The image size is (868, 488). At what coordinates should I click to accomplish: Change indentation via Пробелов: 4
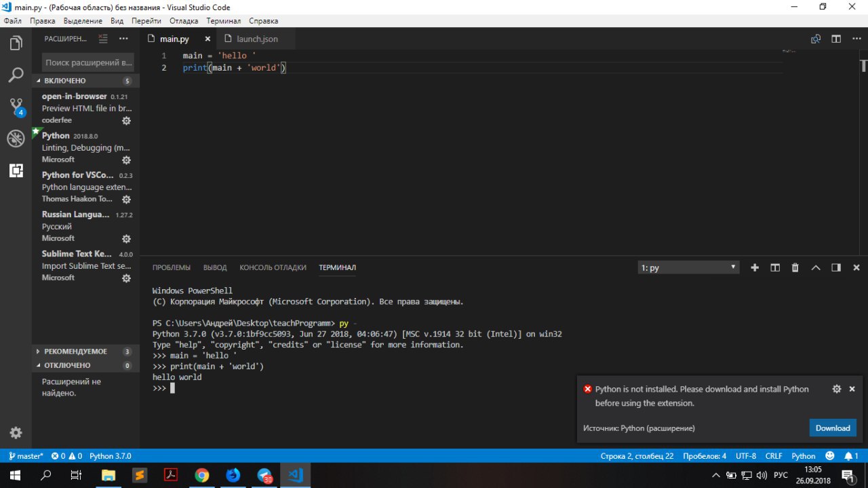click(705, 456)
